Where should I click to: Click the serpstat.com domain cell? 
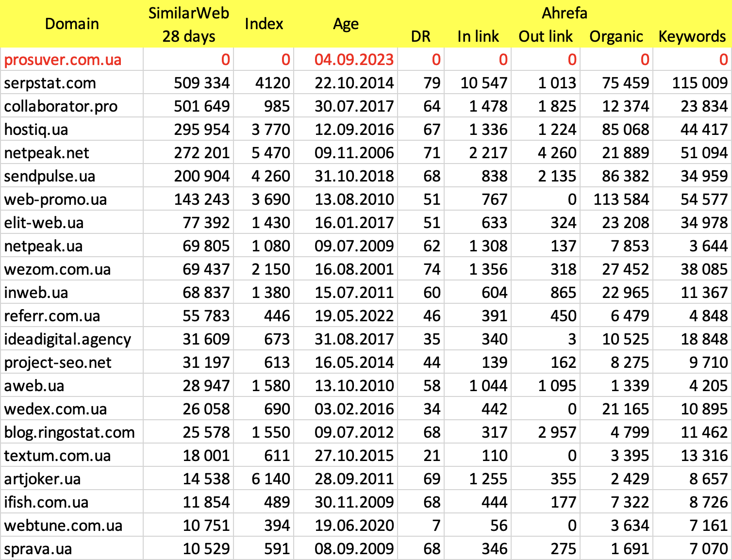pyautogui.click(x=50, y=83)
